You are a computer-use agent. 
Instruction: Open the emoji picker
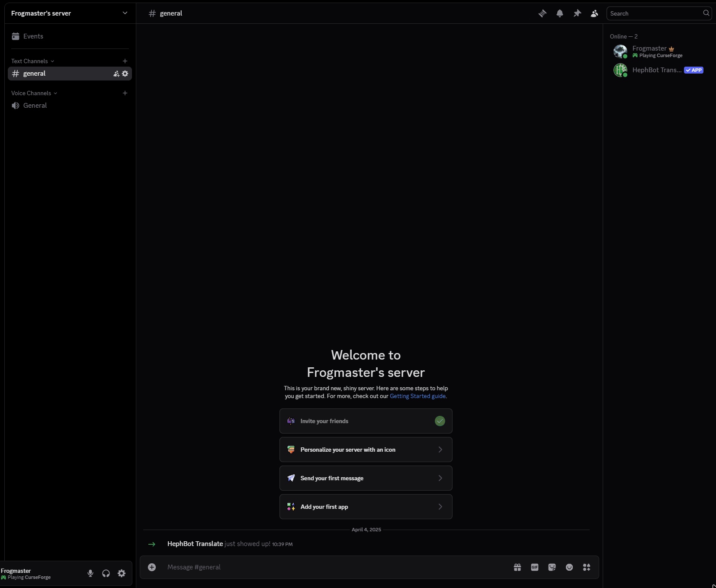pos(569,567)
